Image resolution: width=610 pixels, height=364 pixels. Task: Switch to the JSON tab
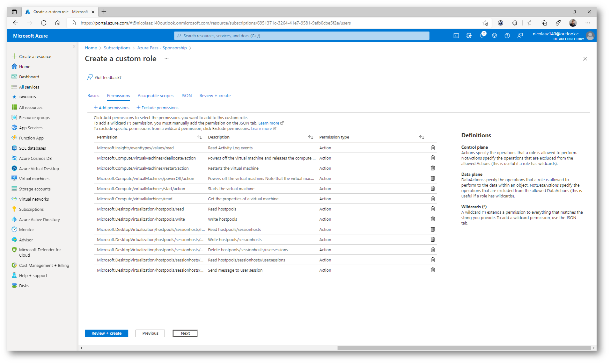point(187,96)
